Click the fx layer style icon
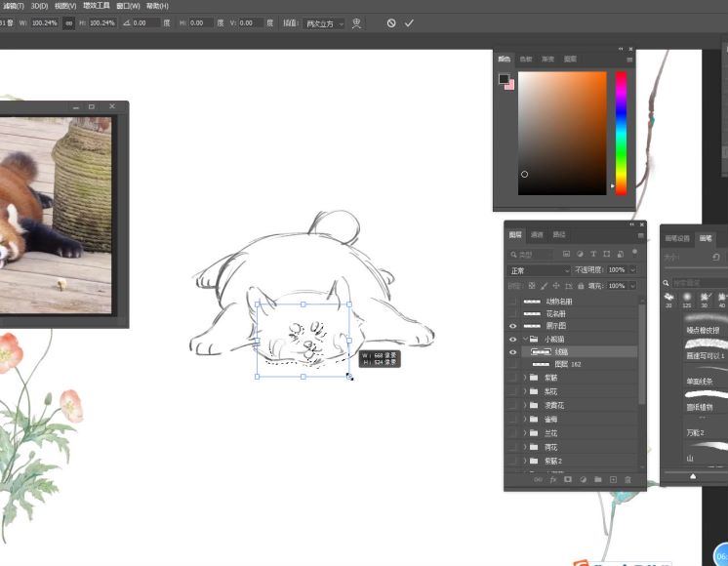The width and height of the screenshot is (728, 566). (x=553, y=480)
